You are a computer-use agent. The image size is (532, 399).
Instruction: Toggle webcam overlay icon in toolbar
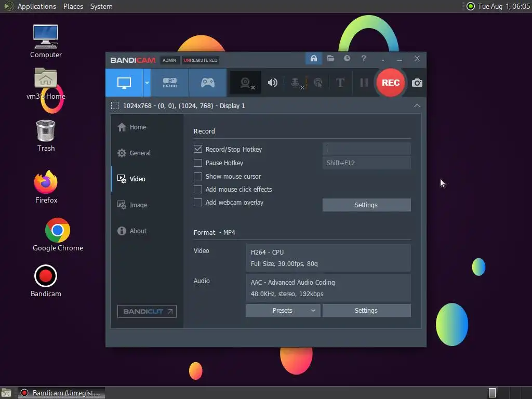click(x=245, y=83)
